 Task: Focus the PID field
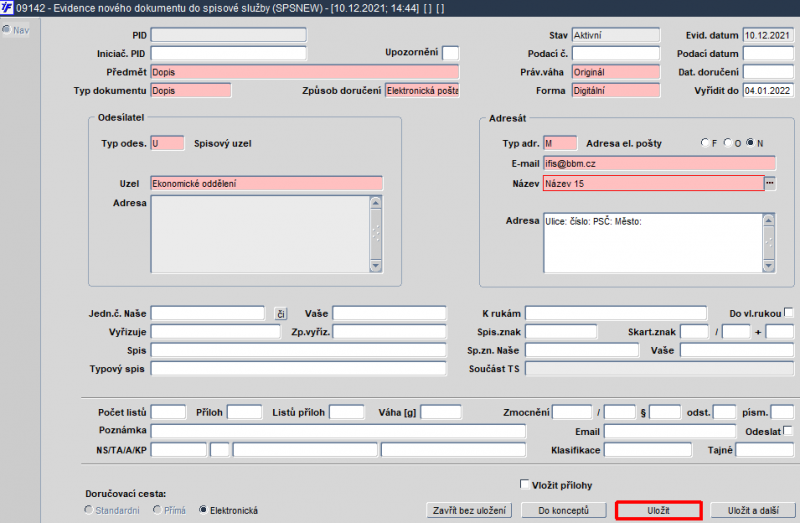[x=229, y=35]
